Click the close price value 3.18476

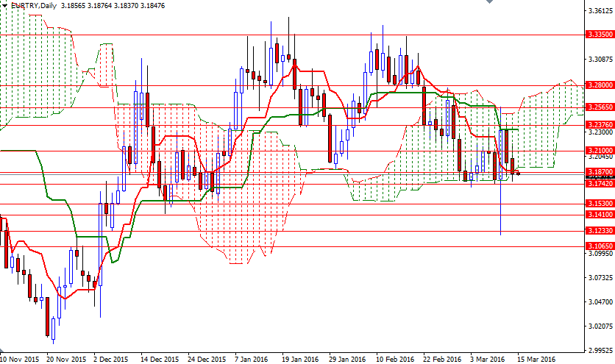pyautogui.click(x=152, y=5)
